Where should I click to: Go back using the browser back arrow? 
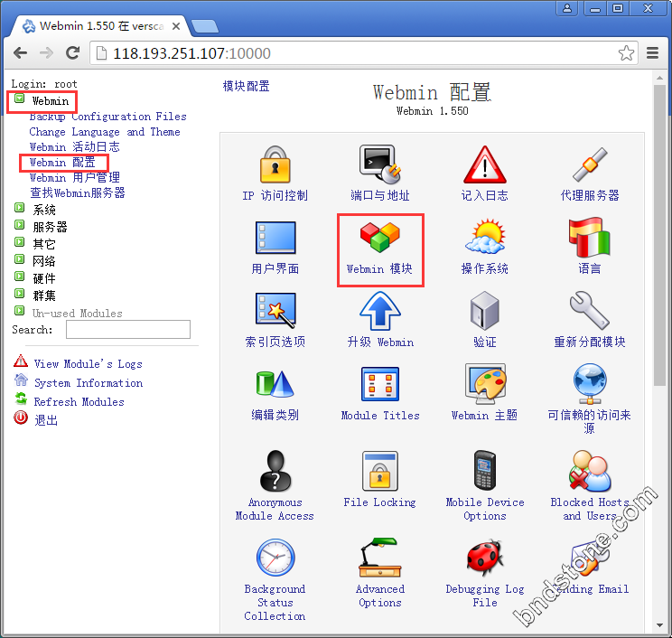pyautogui.click(x=20, y=53)
